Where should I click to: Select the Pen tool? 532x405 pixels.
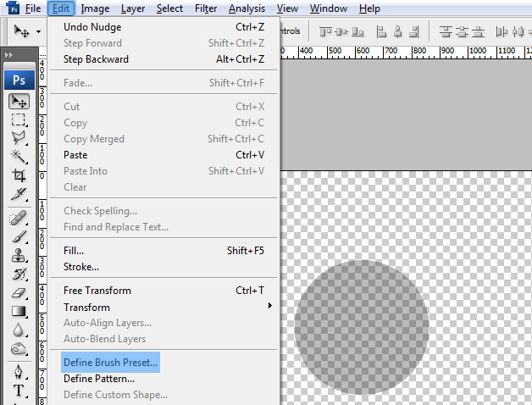pos(19,372)
